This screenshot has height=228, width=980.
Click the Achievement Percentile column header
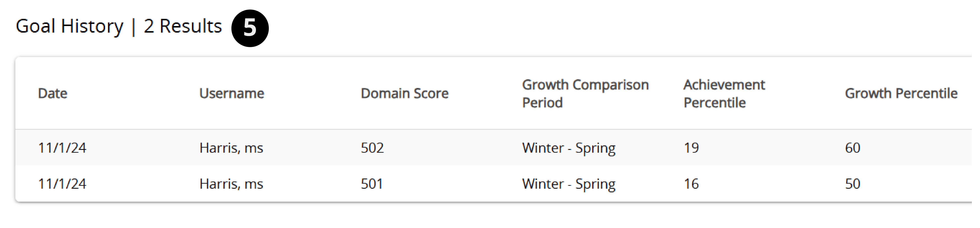pos(724,93)
